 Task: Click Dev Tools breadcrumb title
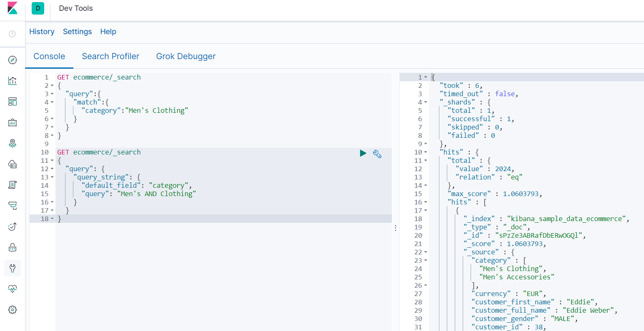(x=76, y=8)
